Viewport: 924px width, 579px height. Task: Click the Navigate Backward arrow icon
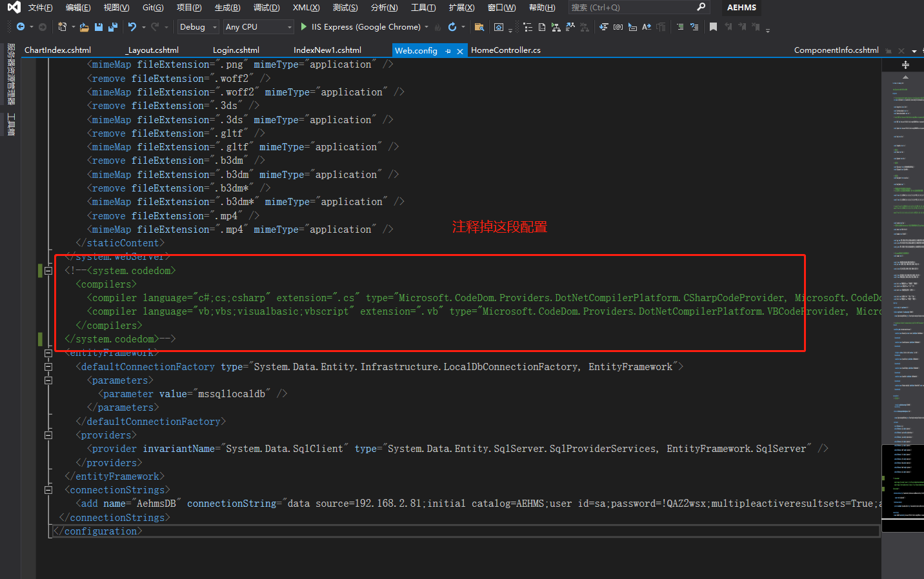(21, 27)
